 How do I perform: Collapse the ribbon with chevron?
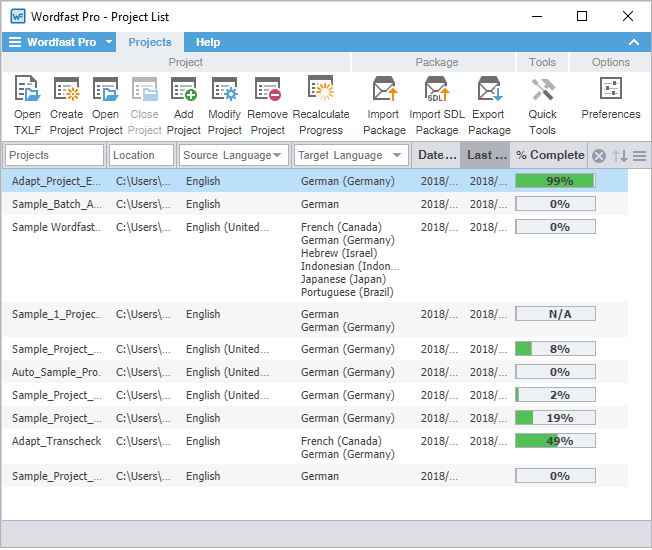(x=634, y=42)
